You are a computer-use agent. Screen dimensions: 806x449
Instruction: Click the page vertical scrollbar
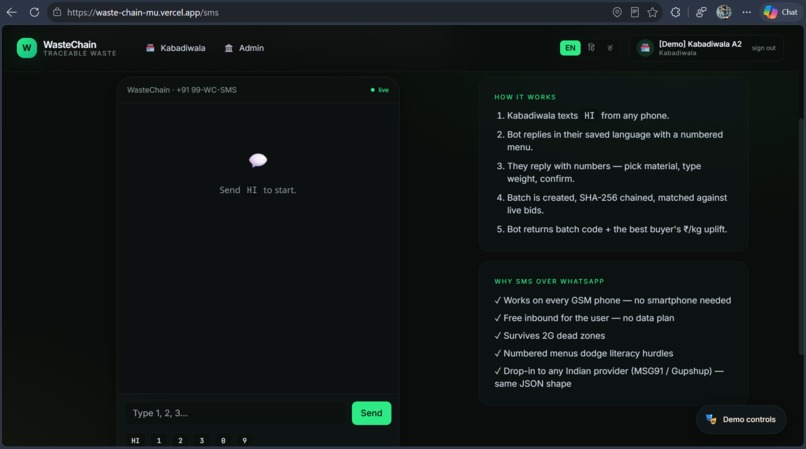801,237
